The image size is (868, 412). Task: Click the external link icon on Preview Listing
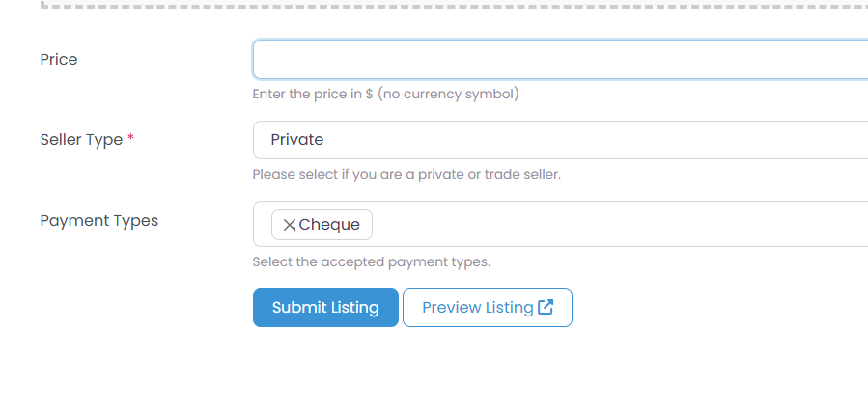(x=546, y=307)
